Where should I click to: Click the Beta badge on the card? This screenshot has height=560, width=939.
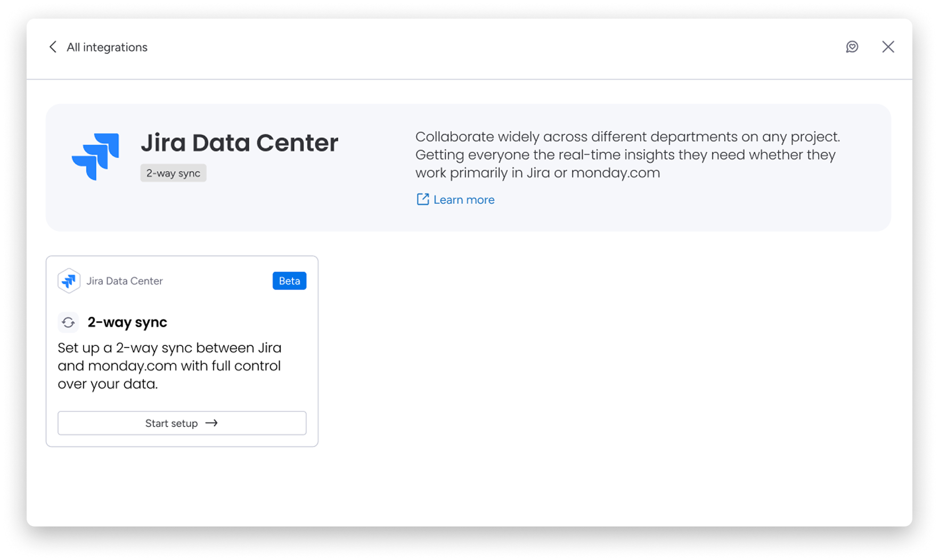[289, 281]
